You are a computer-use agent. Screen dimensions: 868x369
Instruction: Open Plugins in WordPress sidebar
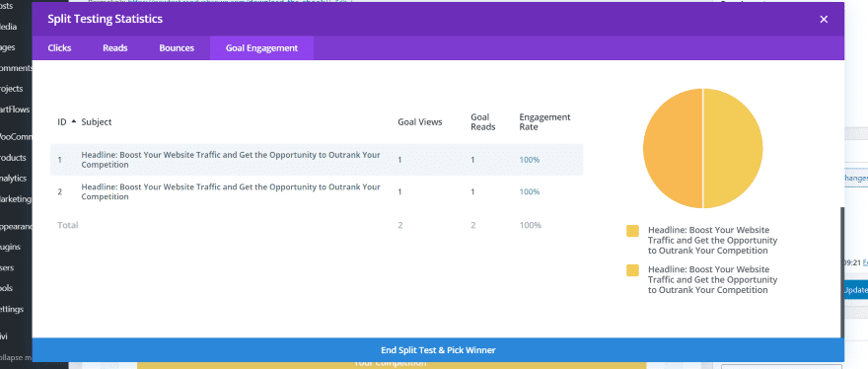click(11, 247)
